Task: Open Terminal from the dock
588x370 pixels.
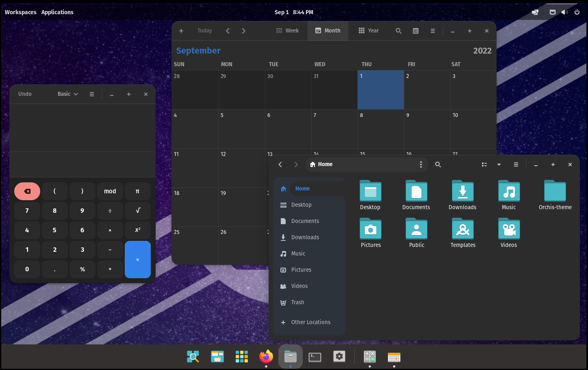Action: [x=315, y=357]
